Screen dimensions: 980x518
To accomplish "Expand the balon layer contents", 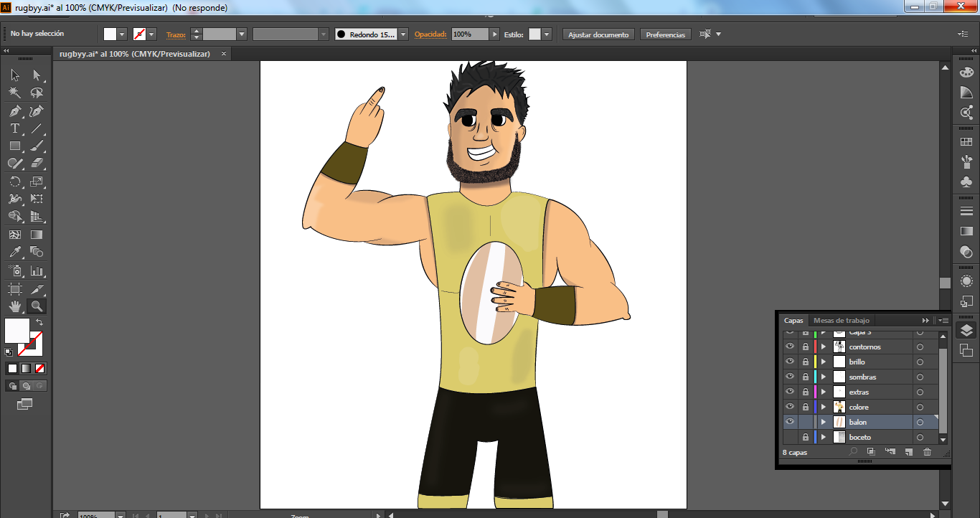I will 823,422.
